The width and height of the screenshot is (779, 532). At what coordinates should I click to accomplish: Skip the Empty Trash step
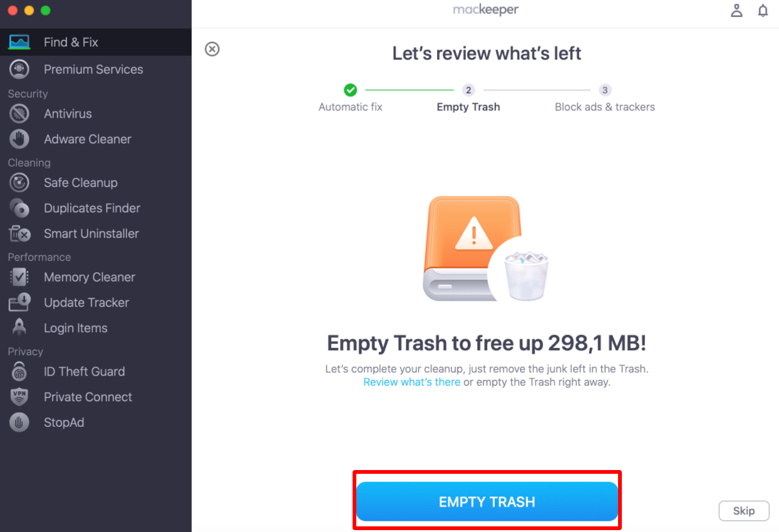pyautogui.click(x=744, y=511)
